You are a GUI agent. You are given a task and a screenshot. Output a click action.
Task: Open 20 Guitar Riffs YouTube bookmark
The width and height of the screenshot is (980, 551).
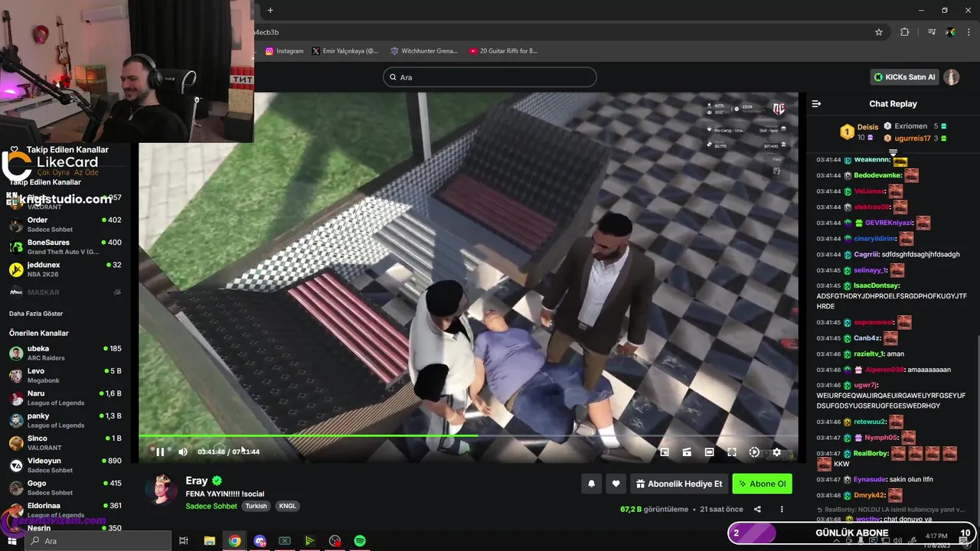pos(504,51)
